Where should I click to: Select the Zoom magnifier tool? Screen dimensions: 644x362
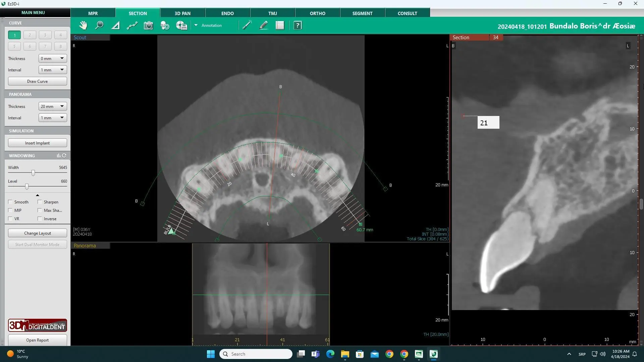99,25
